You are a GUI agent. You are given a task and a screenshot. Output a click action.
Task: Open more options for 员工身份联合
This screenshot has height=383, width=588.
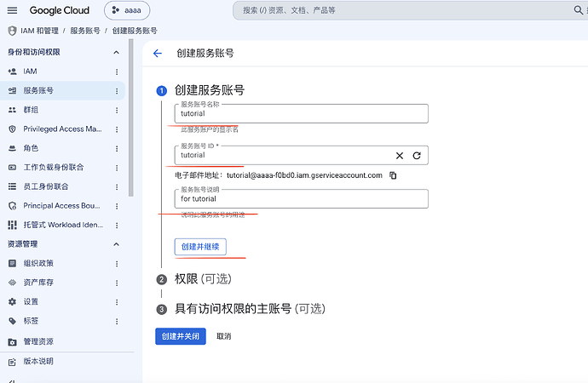pyautogui.click(x=117, y=187)
